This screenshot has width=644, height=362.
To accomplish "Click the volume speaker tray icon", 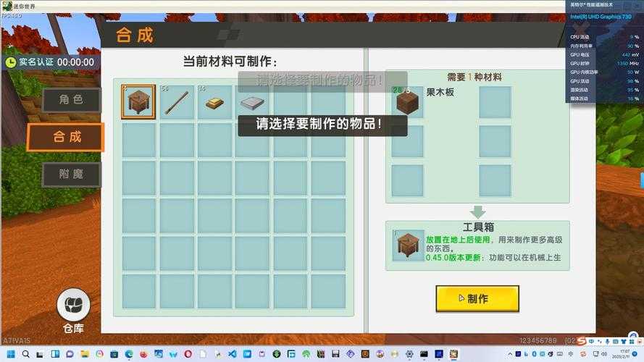I will click(x=604, y=354).
